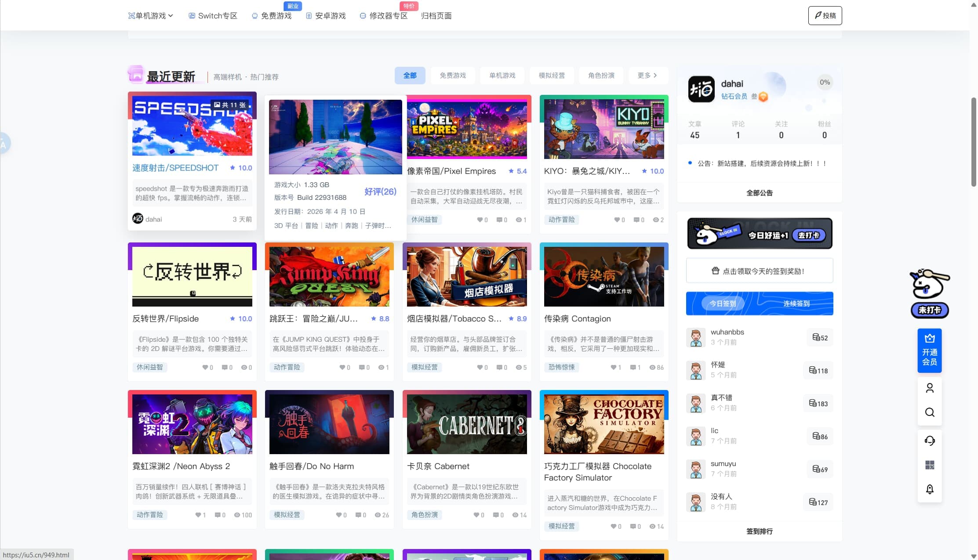This screenshot has height=560, width=978.
Task: Click the 角色扮演 tag on Cabernet card
Action: click(425, 515)
